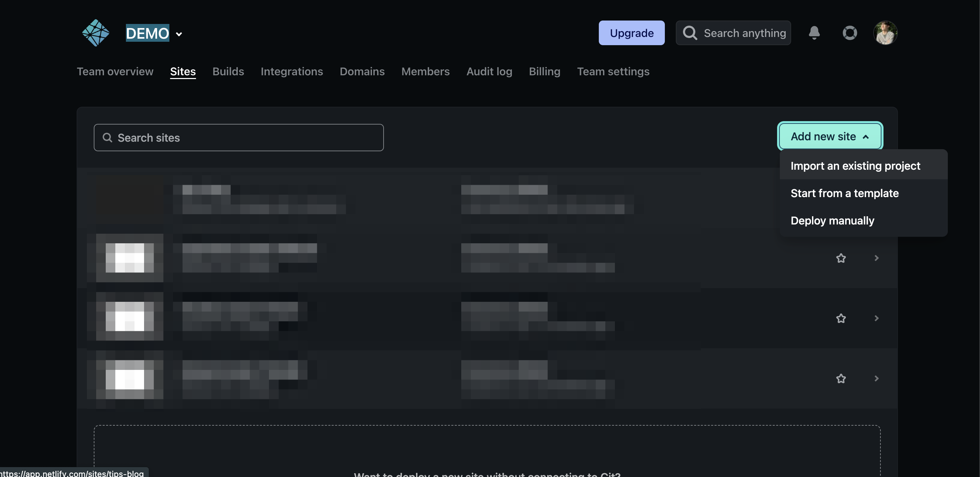Open the second site via its chevron

pos(876,258)
